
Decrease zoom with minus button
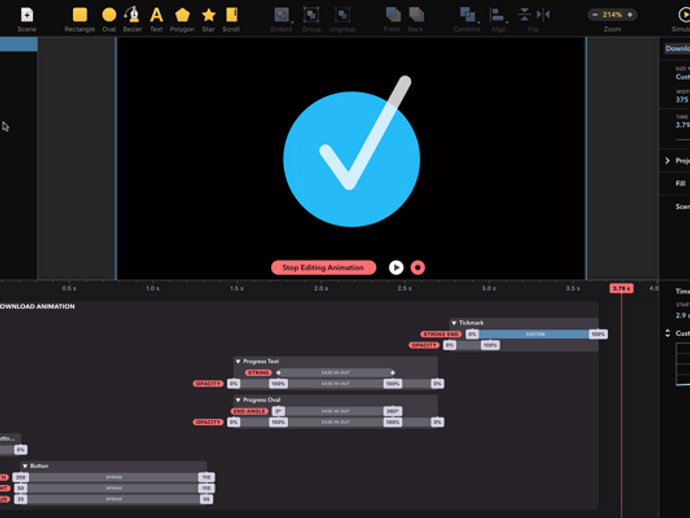pyautogui.click(x=595, y=15)
